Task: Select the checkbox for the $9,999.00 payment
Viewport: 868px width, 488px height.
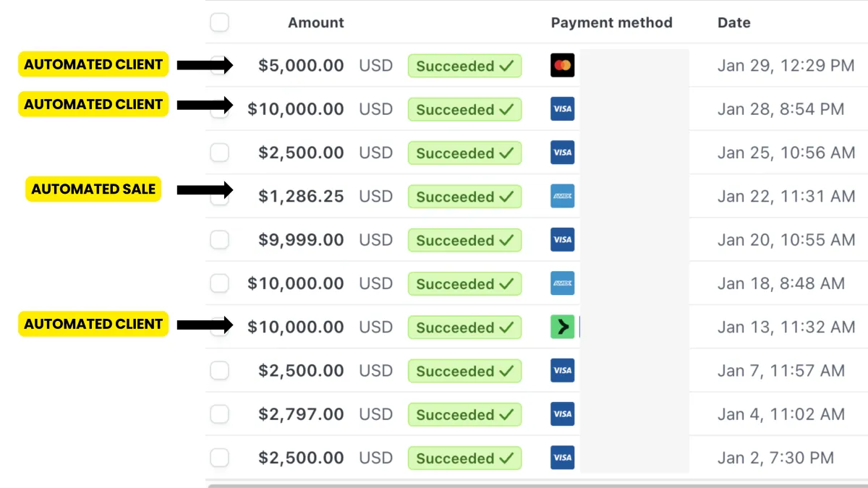Action: [219, 239]
